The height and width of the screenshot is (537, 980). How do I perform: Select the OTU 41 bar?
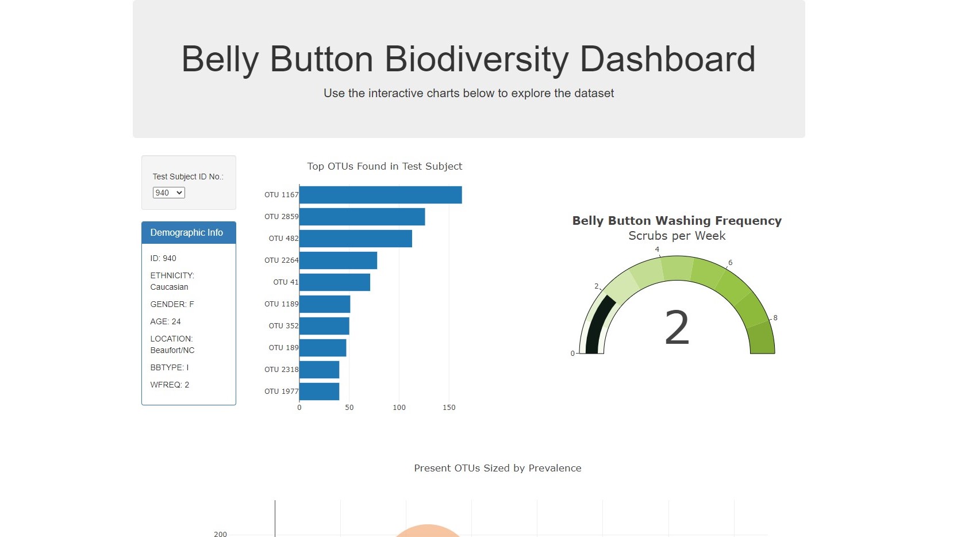click(335, 282)
